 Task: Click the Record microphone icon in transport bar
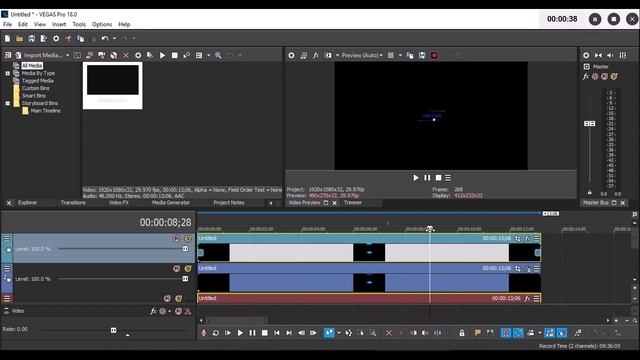tap(204, 333)
